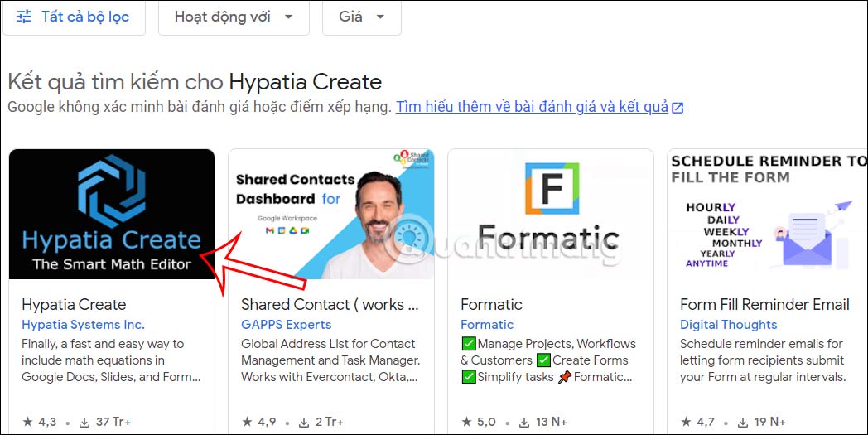Open the Formatic logo thumbnail
Image resolution: width=868 pixels, height=435 pixels.
point(551,214)
